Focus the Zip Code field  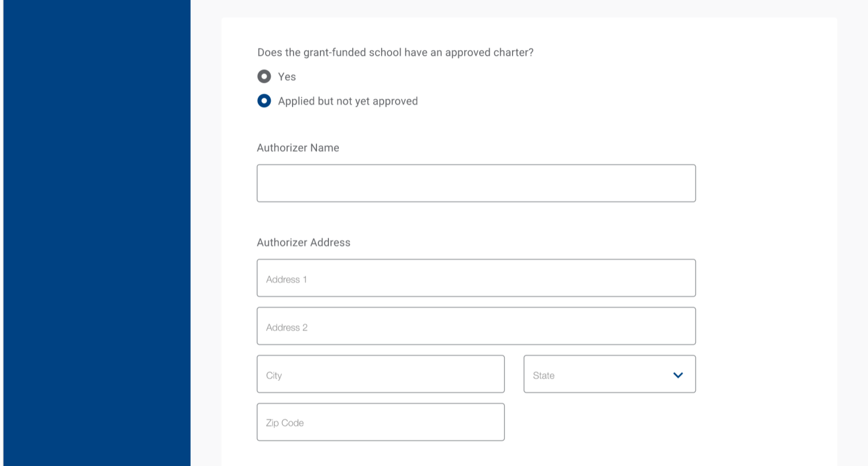click(x=380, y=422)
